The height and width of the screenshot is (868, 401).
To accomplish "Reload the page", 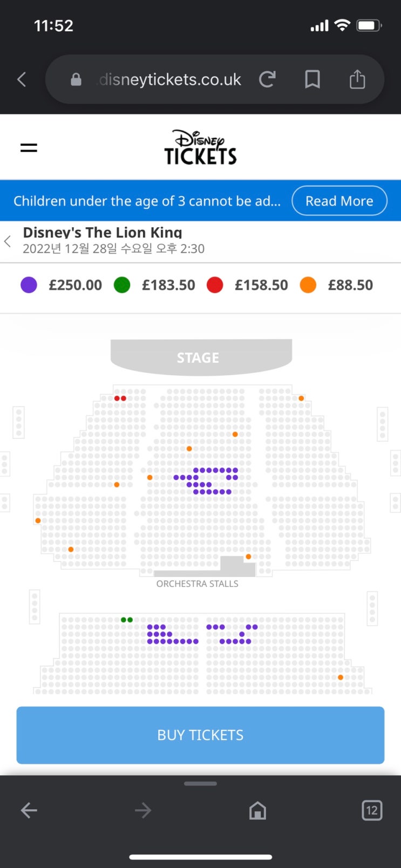I will [267, 80].
